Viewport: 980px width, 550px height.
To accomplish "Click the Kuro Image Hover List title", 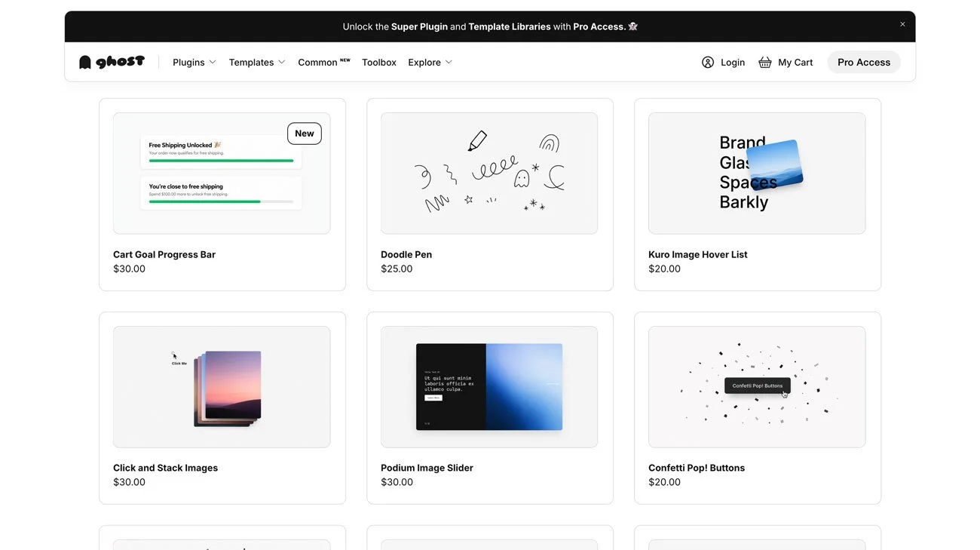I will [698, 255].
